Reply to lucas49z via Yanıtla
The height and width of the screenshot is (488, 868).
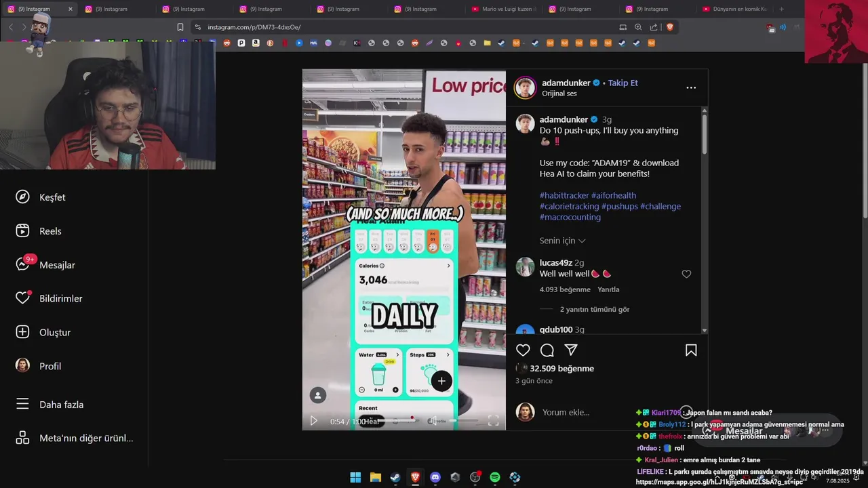point(608,289)
